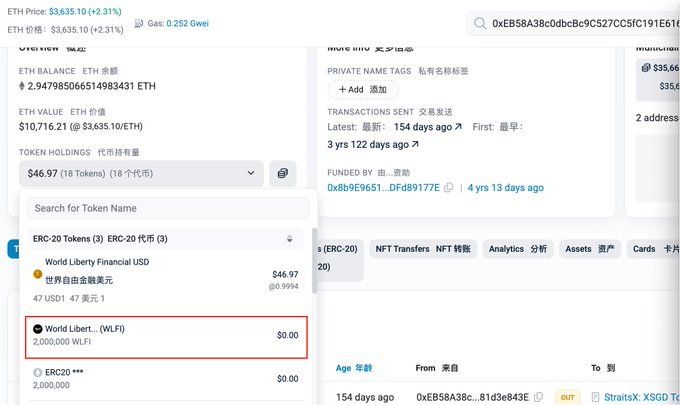Select the Assets tab

click(x=590, y=248)
